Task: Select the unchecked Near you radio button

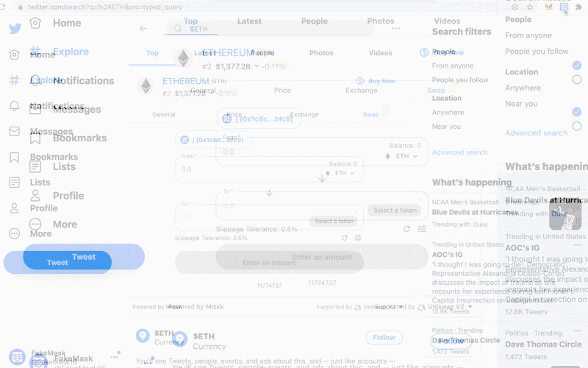Action: 577,126
